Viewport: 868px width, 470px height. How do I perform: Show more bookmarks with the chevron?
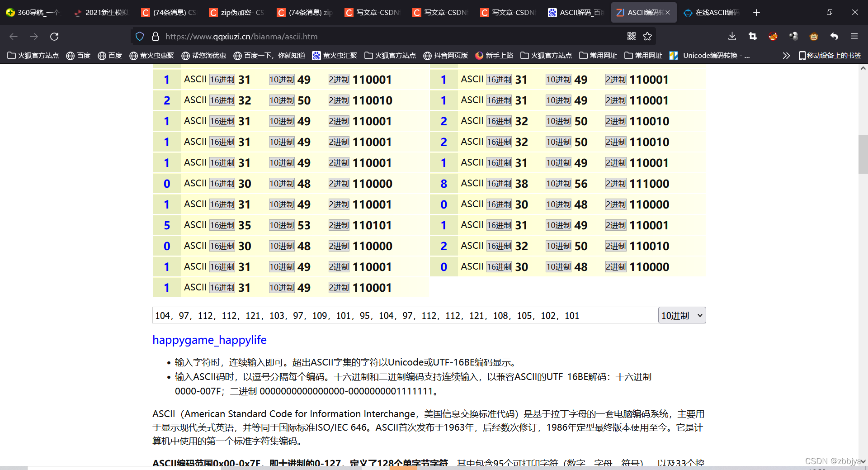tap(786, 55)
